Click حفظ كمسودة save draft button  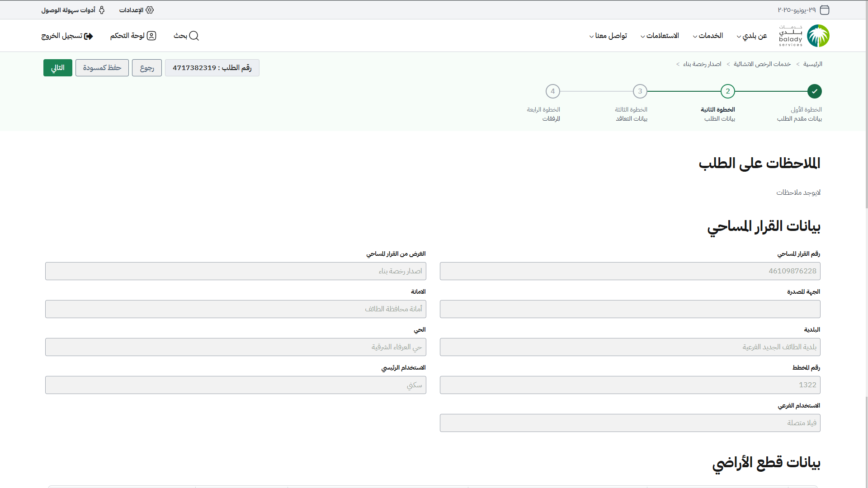point(102,68)
